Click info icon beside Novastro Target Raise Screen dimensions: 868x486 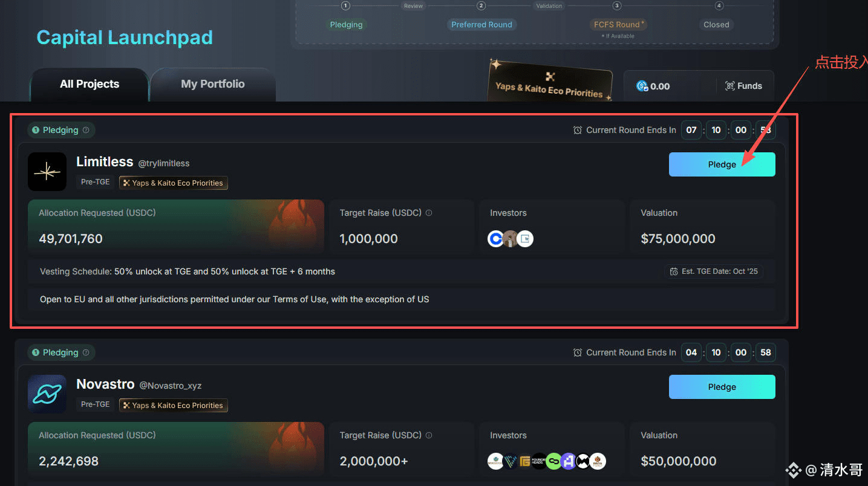(429, 435)
